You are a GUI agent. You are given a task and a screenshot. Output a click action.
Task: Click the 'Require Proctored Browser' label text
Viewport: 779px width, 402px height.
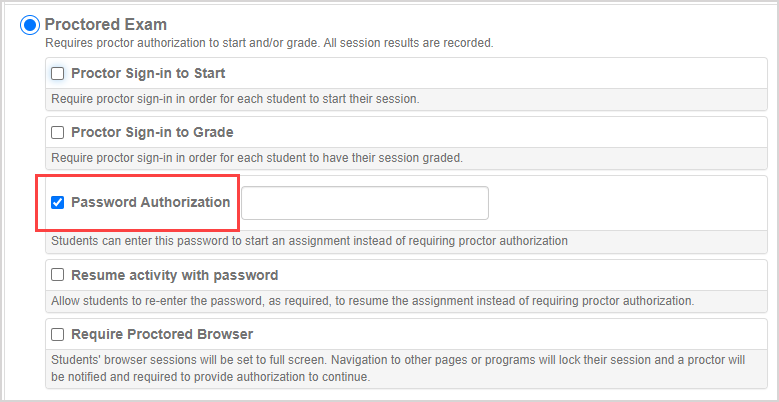(162, 334)
